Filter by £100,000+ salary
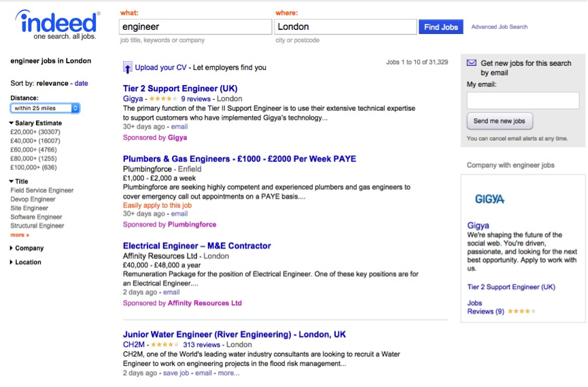Viewport: 588px width, 387px height. (x=33, y=167)
